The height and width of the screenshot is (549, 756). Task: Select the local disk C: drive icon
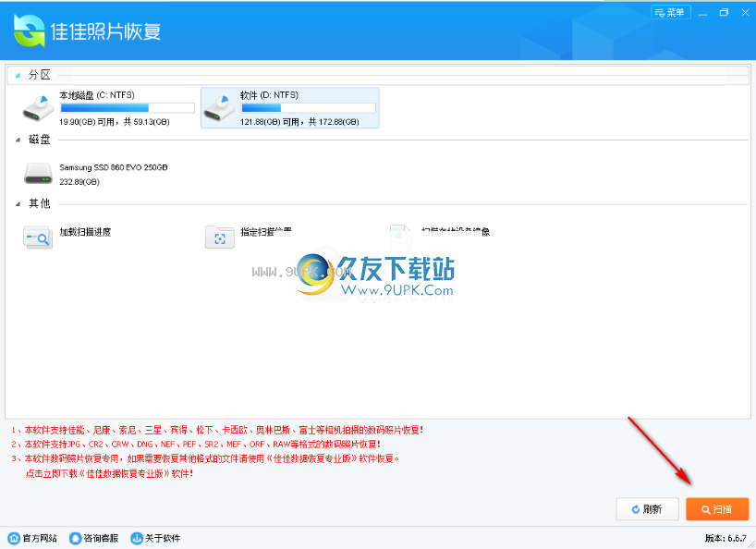38,108
